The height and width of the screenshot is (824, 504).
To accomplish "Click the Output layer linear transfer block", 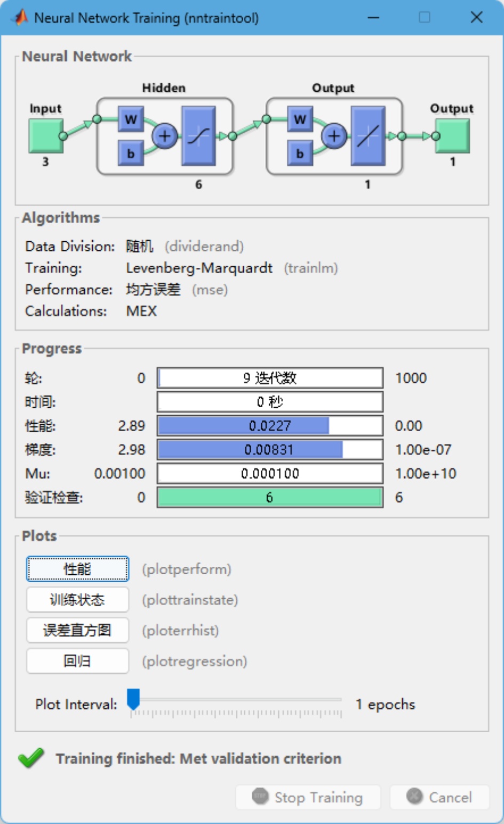I will [x=368, y=136].
